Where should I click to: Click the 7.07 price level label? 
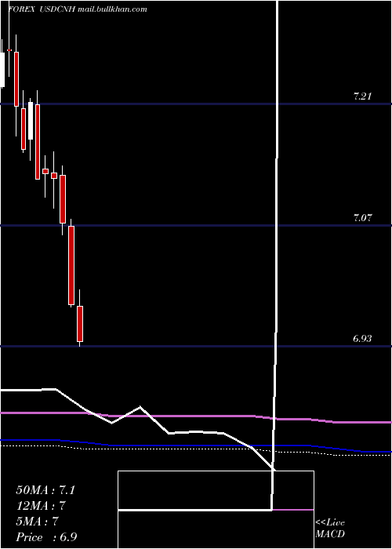click(362, 218)
